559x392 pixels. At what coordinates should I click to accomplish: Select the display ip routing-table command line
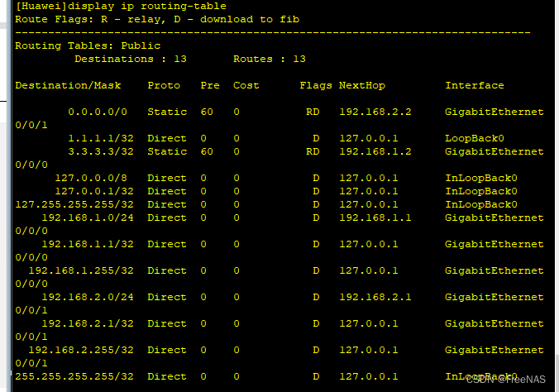click(121, 7)
